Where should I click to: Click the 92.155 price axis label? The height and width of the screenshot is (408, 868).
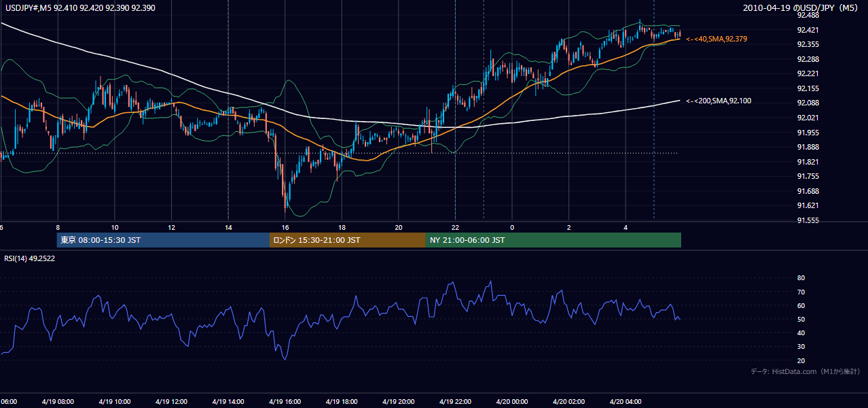808,88
